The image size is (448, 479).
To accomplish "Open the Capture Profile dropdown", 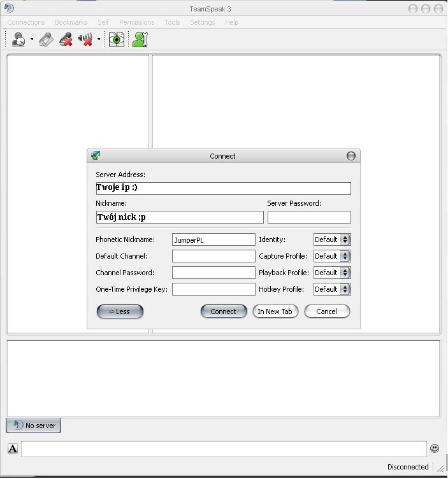I will click(332, 256).
